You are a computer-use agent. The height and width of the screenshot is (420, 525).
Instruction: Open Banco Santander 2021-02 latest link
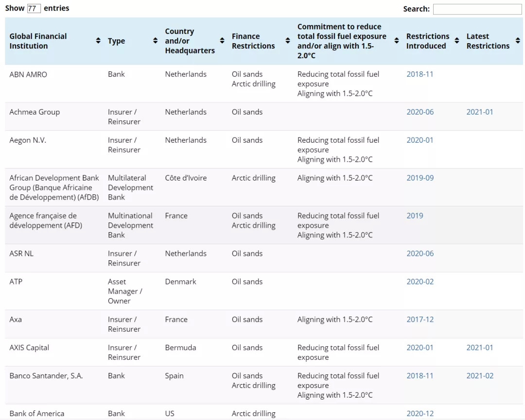pos(480,375)
